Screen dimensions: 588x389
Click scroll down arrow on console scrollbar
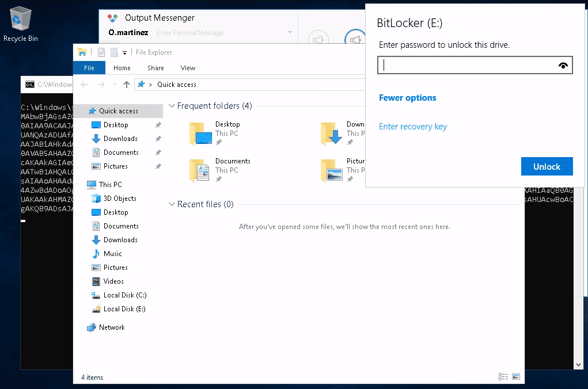578,364
